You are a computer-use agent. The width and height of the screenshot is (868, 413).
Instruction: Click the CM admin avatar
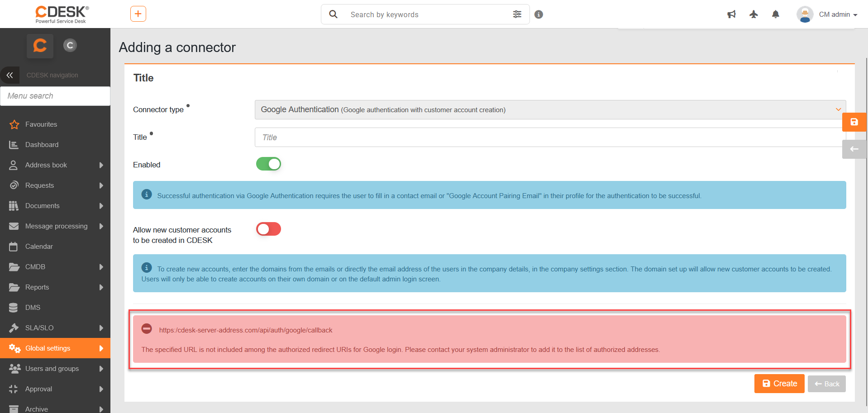[805, 14]
